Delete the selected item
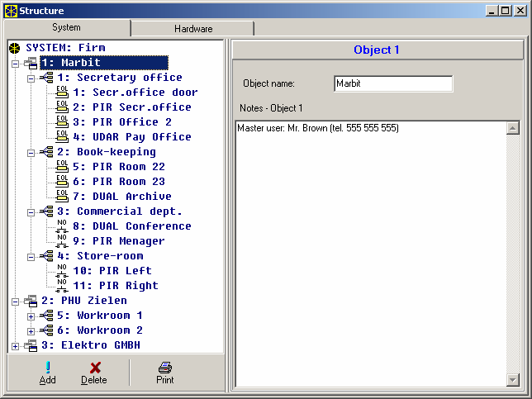The width and height of the screenshot is (532, 399). [x=94, y=373]
